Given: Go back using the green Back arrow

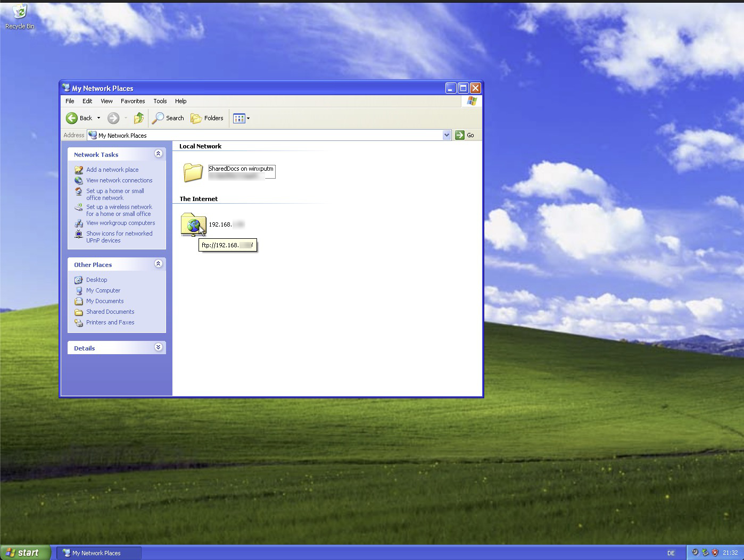Looking at the screenshot, I should point(79,118).
